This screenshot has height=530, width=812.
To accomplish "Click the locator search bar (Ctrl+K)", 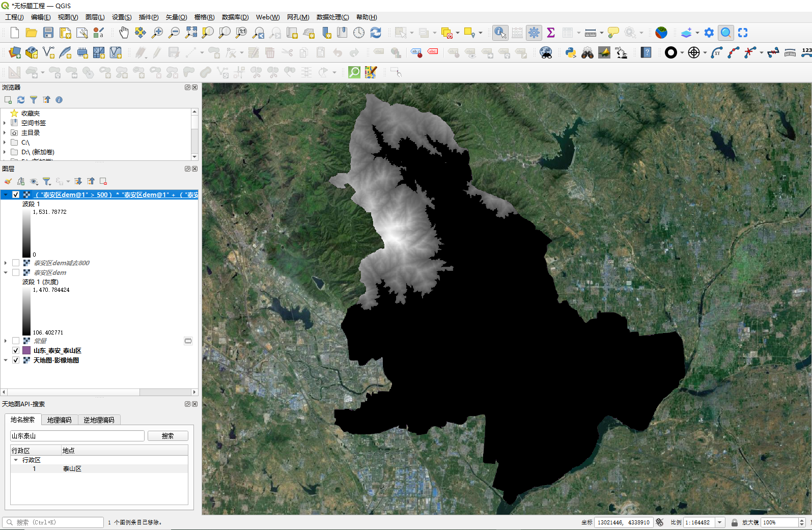I will click(x=53, y=522).
